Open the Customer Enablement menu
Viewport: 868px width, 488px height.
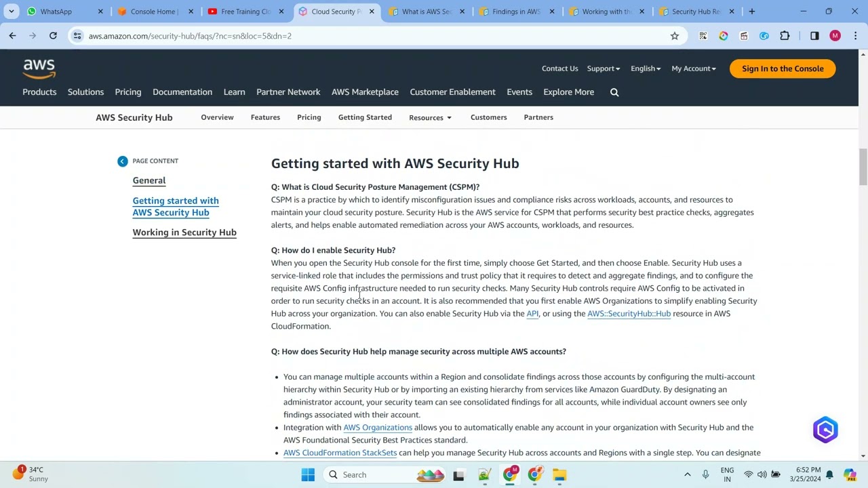tap(452, 92)
